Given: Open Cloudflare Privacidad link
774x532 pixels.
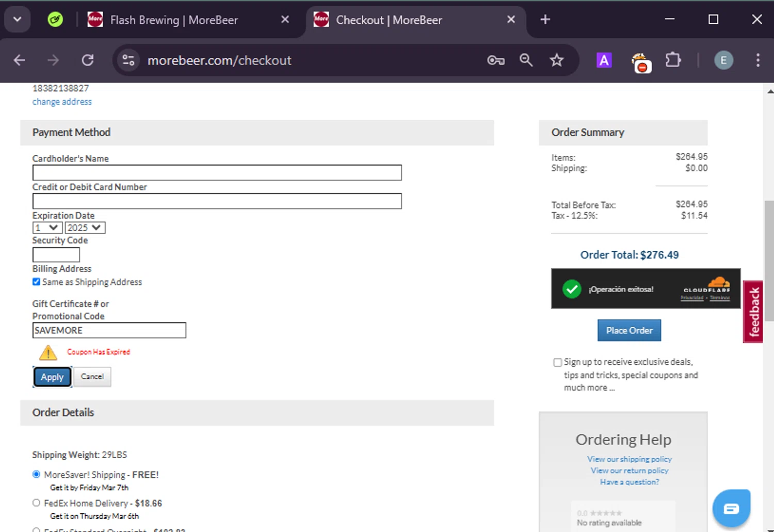Looking at the screenshot, I should coord(692,298).
